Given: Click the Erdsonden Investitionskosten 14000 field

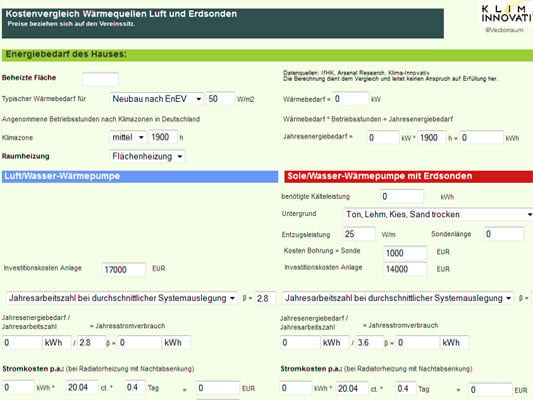Looking at the screenshot, I should [405, 269].
